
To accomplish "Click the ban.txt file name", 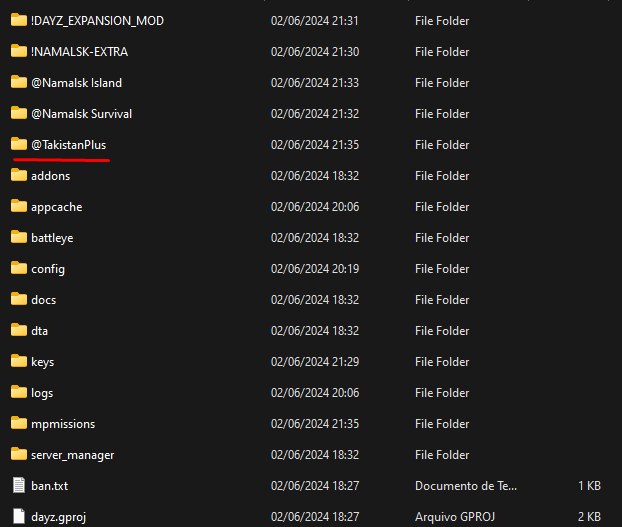I will click(x=50, y=486).
